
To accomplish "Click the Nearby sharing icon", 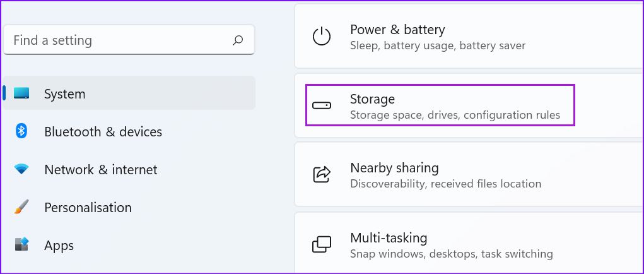I will 322,175.
